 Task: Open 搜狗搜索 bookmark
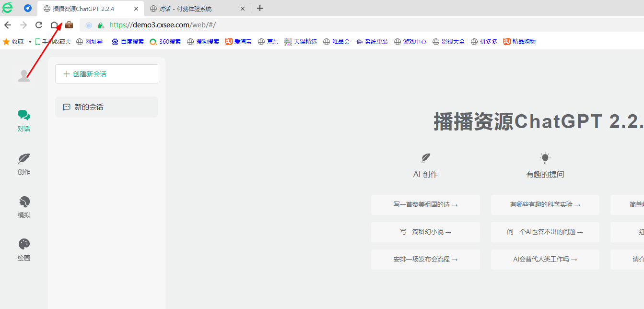pos(203,42)
